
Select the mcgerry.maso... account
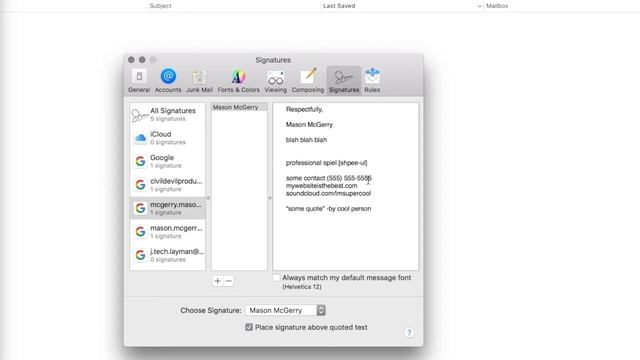coord(168,208)
